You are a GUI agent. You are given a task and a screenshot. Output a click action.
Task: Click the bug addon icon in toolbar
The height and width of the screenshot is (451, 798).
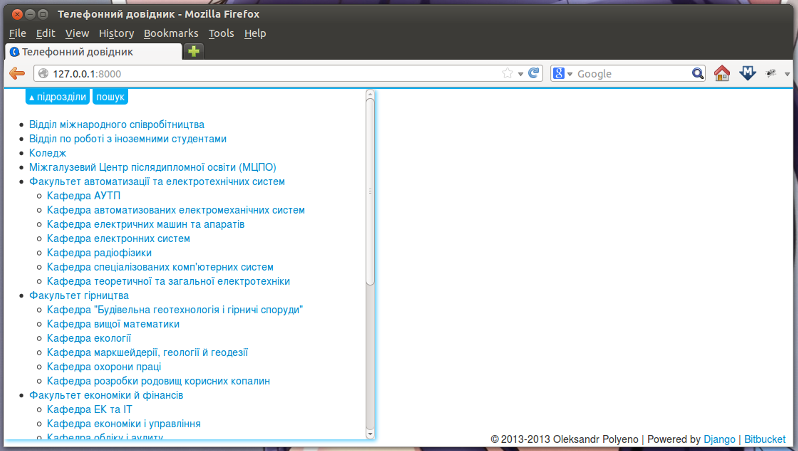(771, 74)
